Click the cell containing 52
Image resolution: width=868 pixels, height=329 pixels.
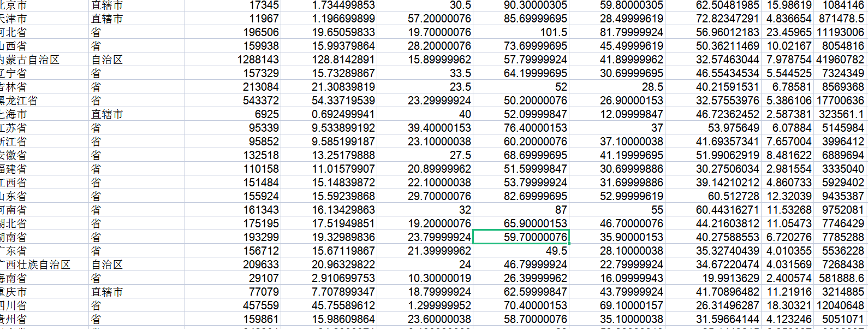pos(521,87)
